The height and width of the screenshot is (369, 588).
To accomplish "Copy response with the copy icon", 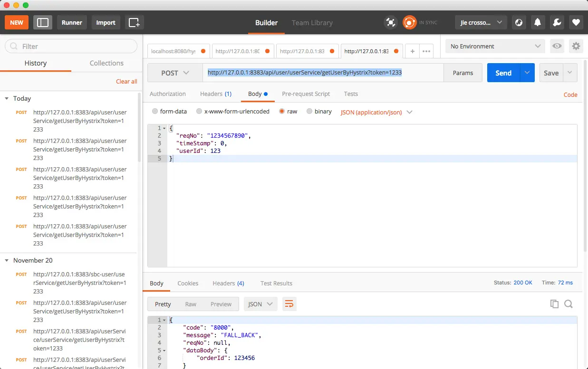I will tap(554, 304).
